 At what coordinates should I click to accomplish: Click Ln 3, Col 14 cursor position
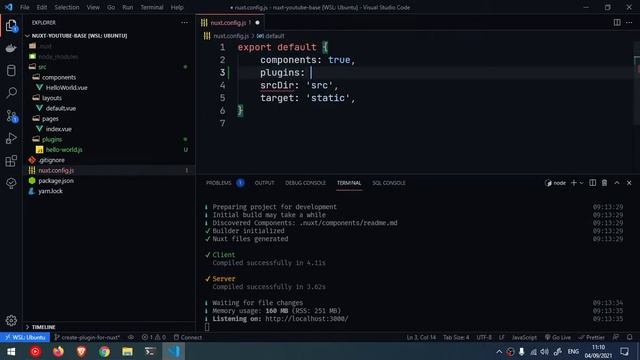pyautogui.click(x=421, y=337)
